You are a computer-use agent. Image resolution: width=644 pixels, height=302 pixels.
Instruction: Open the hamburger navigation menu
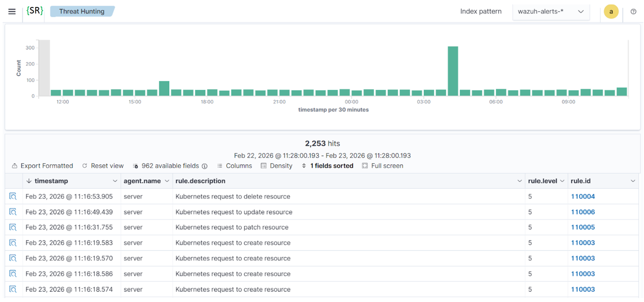coord(12,11)
